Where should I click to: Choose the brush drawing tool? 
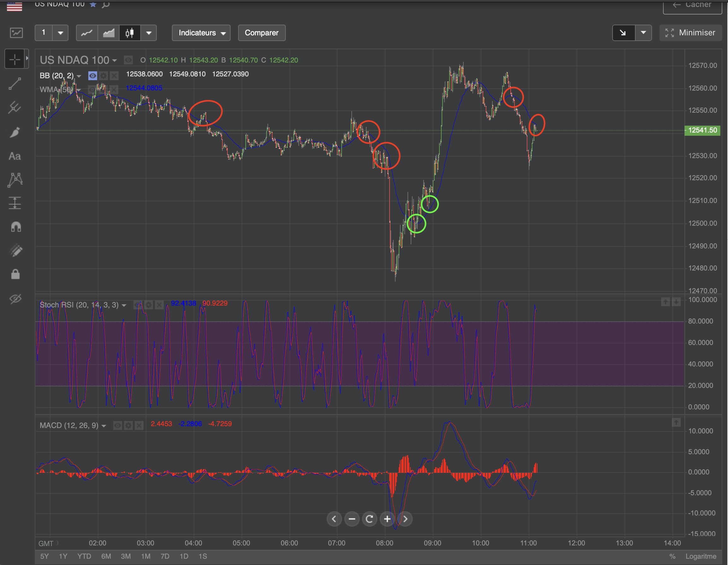pos(15,132)
